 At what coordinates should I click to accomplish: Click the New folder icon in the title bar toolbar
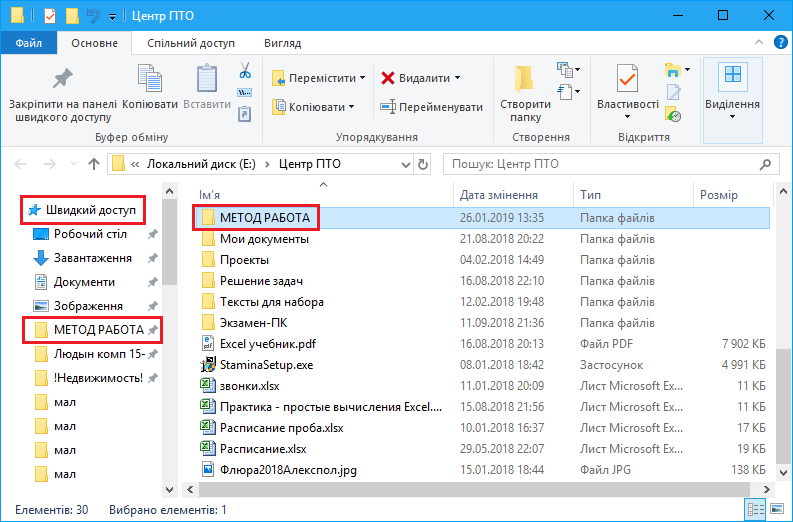click(x=72, y=16)
